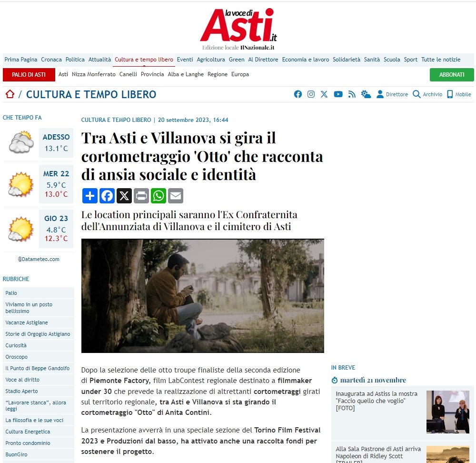Open the RSS feed icon
Image resolution: width=476 pixels, height=463 pixels.
(351, 94)
